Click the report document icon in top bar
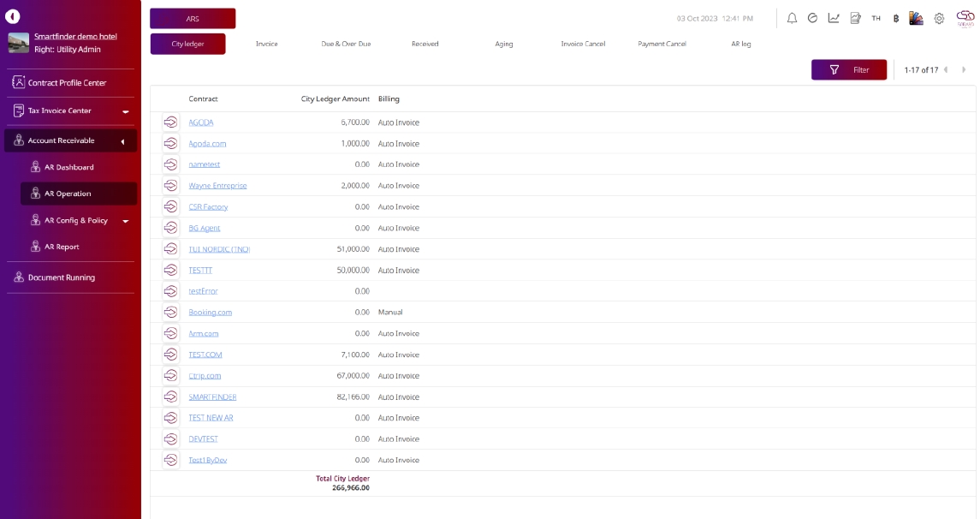Viewport: 980px width, 519px height. [855, 18]
